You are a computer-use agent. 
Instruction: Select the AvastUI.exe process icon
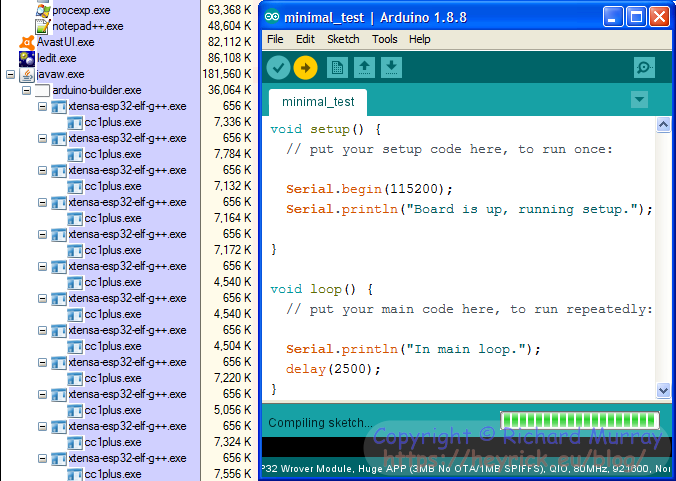pos(27,42)
